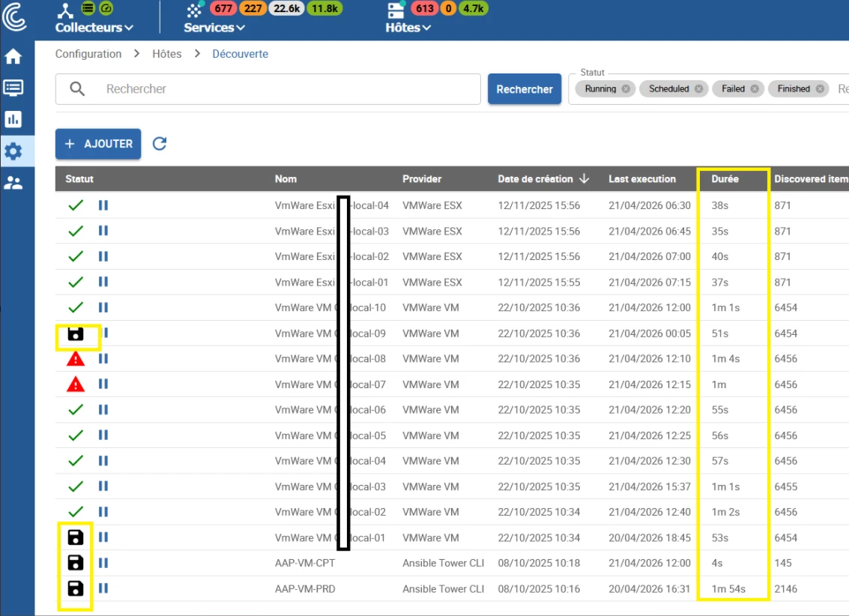Open the Monitoring sidebar icon
This screenshot has width=849, height=616.
(13, 88)
